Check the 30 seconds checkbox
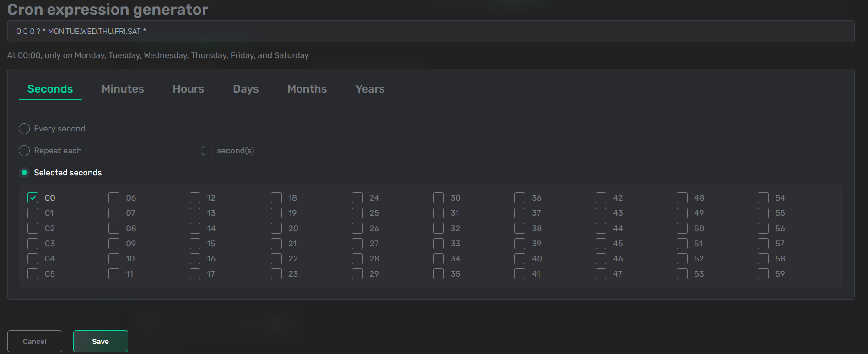868x354 pixels. point(438,198)
